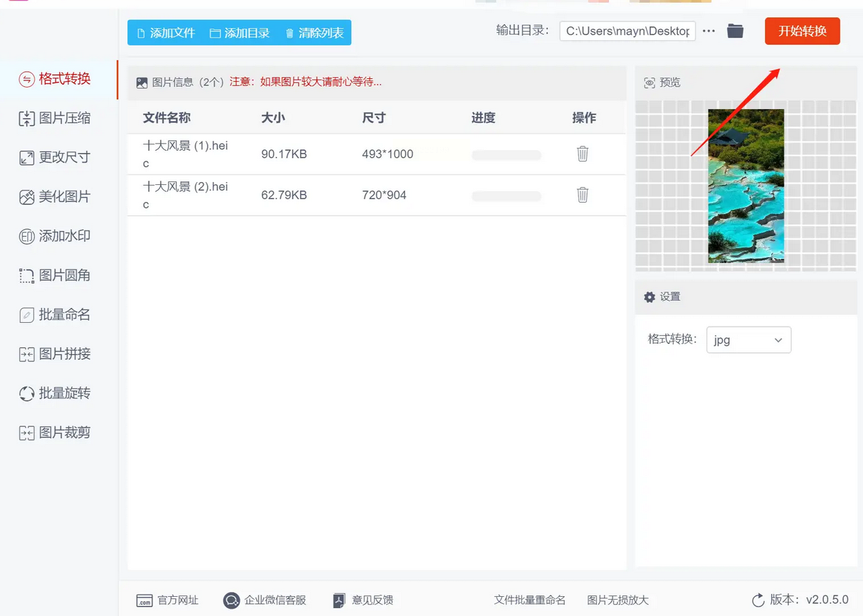Select 添加水印 in the sidebar
The width and height of the screenshot is (863, 616).
point(55,236)
